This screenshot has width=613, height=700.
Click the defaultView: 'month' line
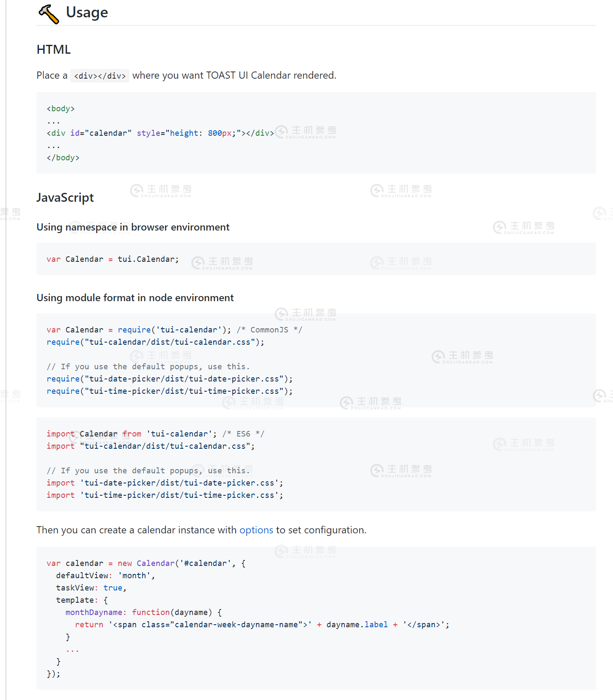[105, 576]
